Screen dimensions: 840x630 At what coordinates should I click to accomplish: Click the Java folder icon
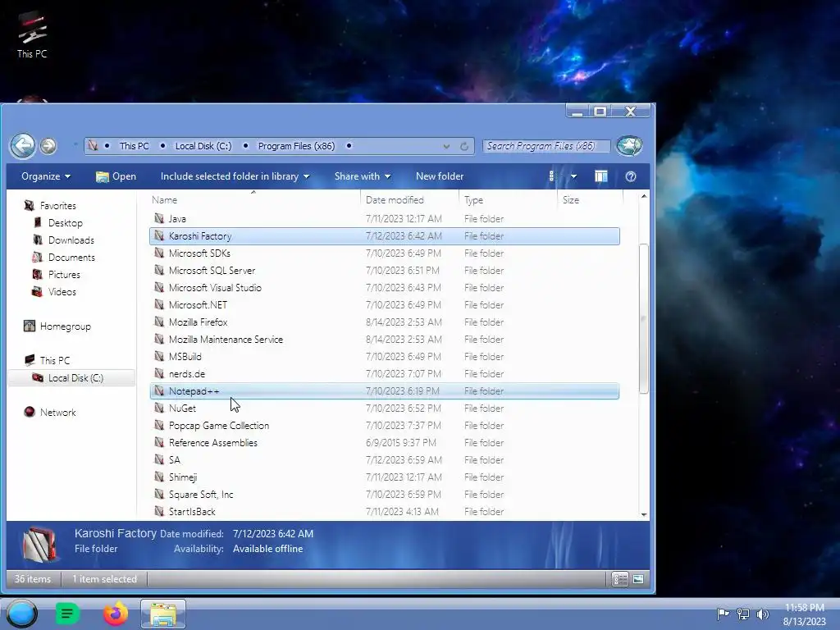[x=159, y=218]
